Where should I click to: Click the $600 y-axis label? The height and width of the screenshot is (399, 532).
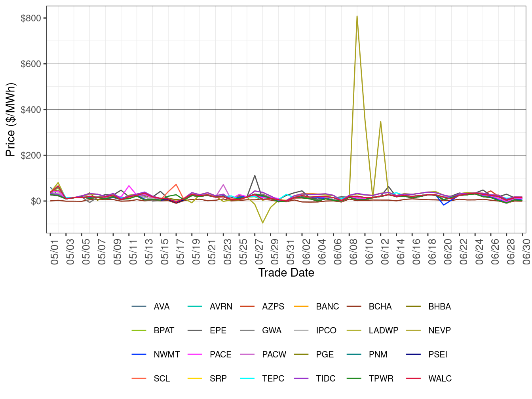coord(31,64)
